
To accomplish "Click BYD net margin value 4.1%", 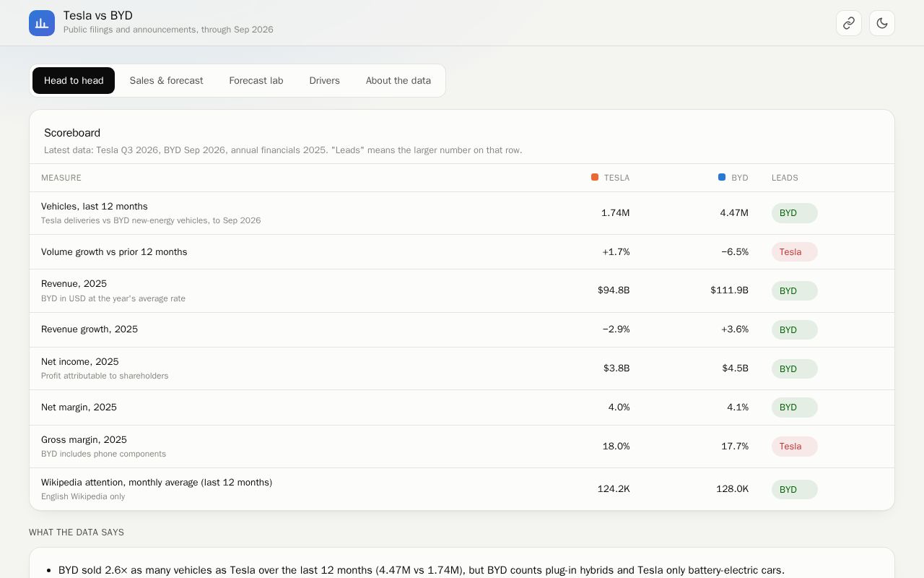I will coord(738,407).
